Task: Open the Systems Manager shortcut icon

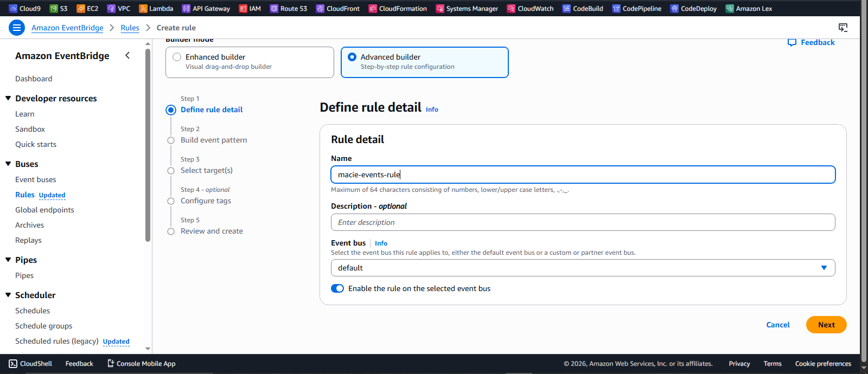Action: pyautogui.click(x=440, y=8)
